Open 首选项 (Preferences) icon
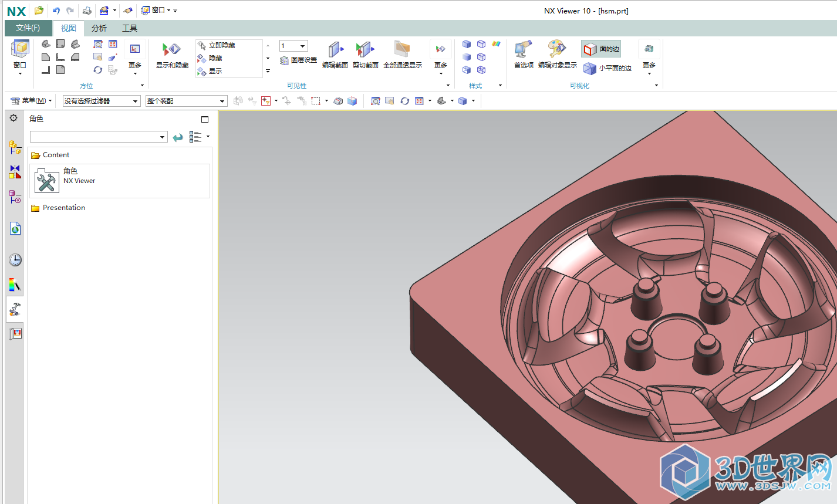The height and width of the screenshot is (504, 837). click(x=523, y=49)
